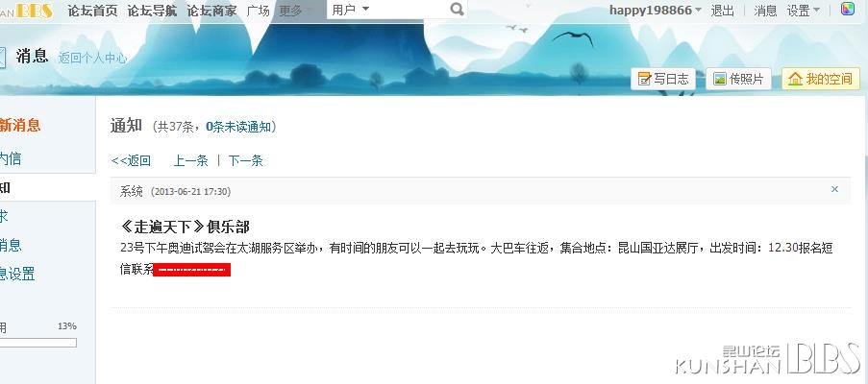Click the 写日志 pencil icon
The image size is (868, 384).
644,79
